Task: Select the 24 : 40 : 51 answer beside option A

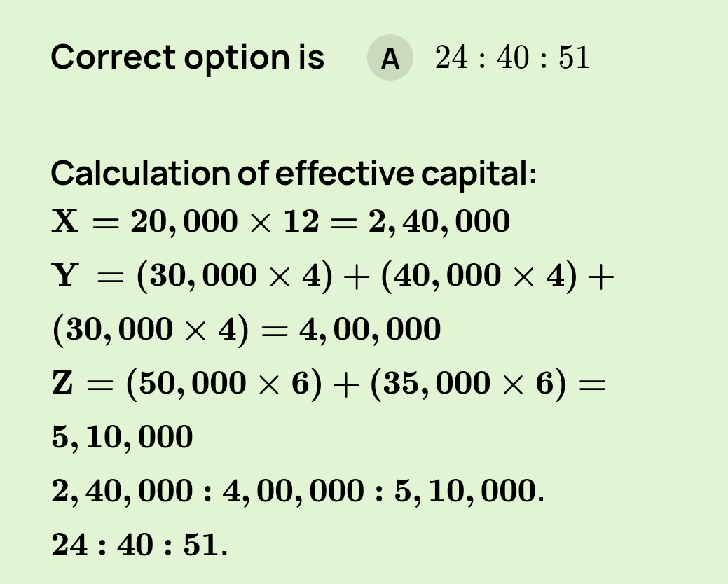Action: point(512,58)
